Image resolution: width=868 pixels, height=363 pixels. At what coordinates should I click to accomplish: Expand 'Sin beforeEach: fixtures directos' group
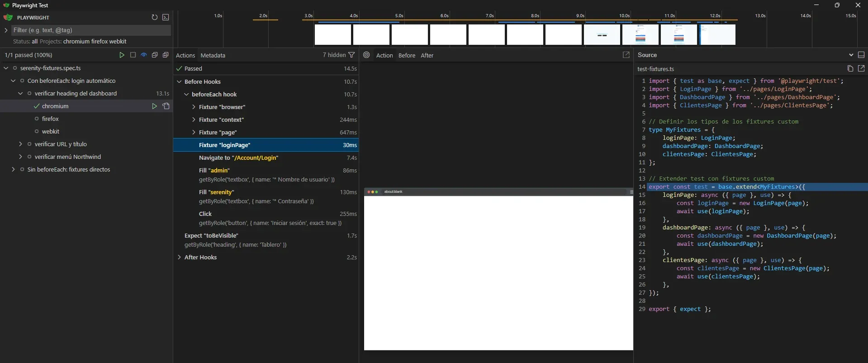click(13, 169)
